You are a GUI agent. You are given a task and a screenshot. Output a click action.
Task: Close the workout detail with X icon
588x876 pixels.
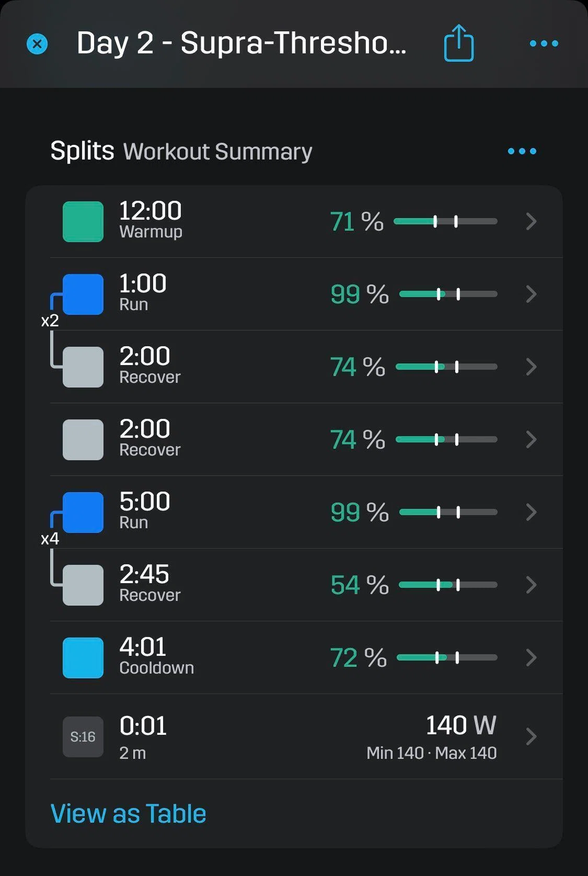click(x=37, y=44)
